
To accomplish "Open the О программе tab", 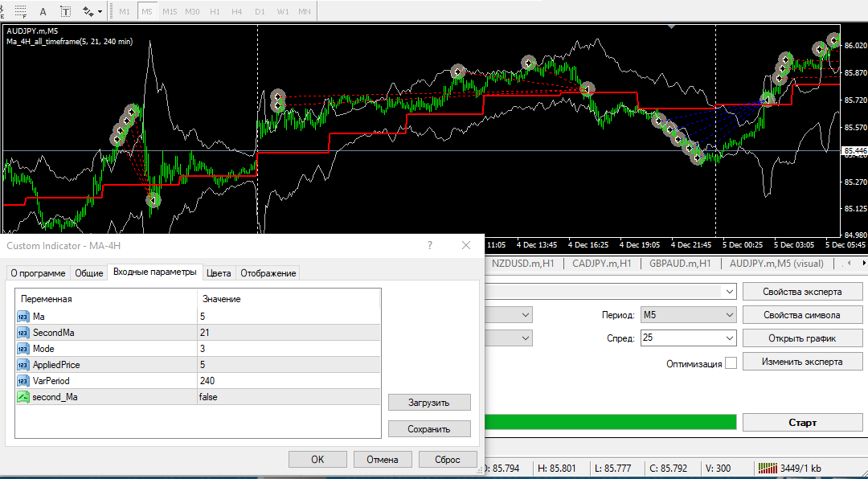I will (x=39, y=273).
